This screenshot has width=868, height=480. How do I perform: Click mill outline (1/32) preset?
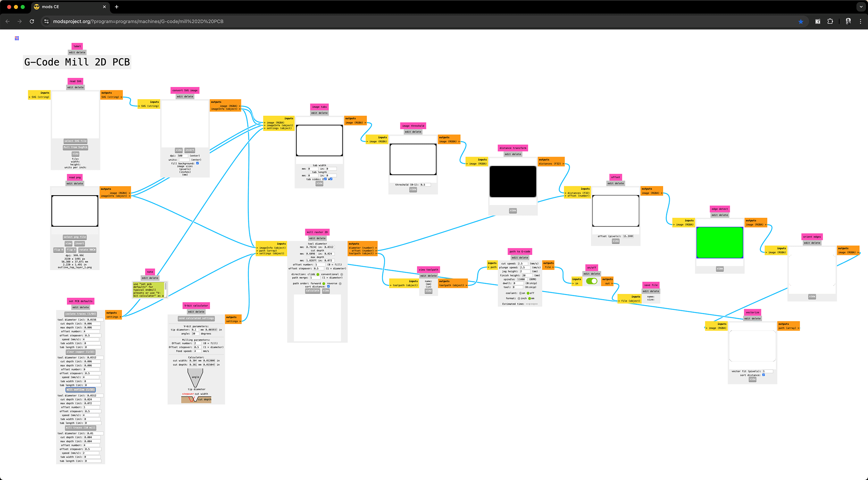click(x=81, y=390)
